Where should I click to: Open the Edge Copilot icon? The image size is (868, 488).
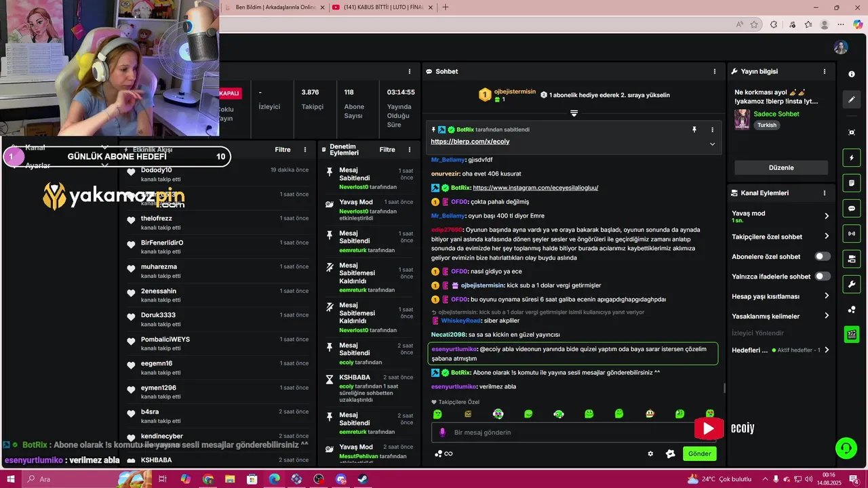pyautogui.click(x=858, y=24)
